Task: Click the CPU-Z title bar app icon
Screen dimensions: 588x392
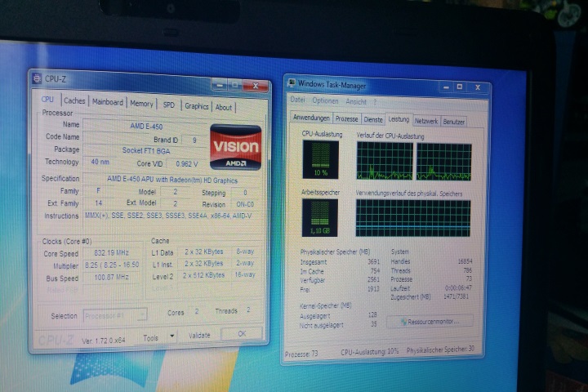Action: [x=37, y=78]
